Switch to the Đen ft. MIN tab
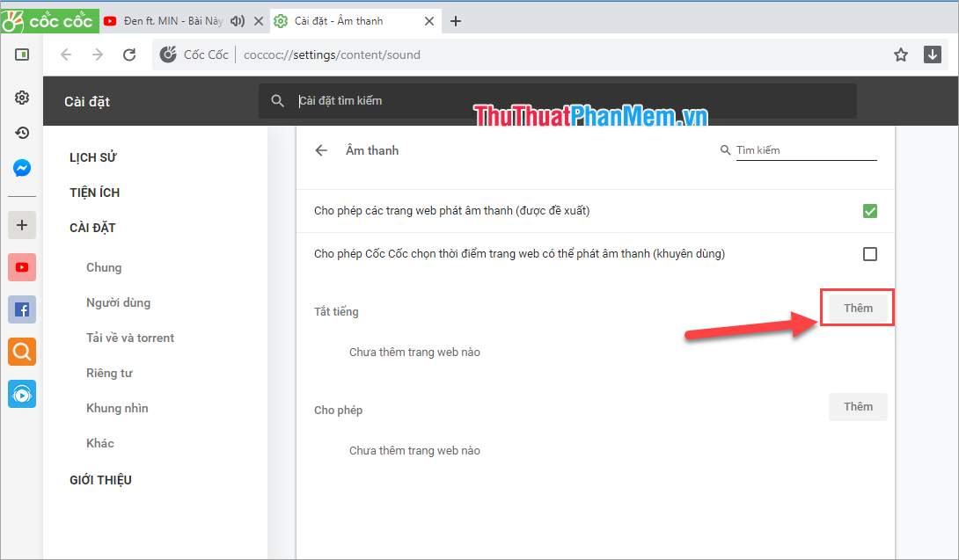The height and width of the screenshot is (560, 959). click(x=172, y=20)
